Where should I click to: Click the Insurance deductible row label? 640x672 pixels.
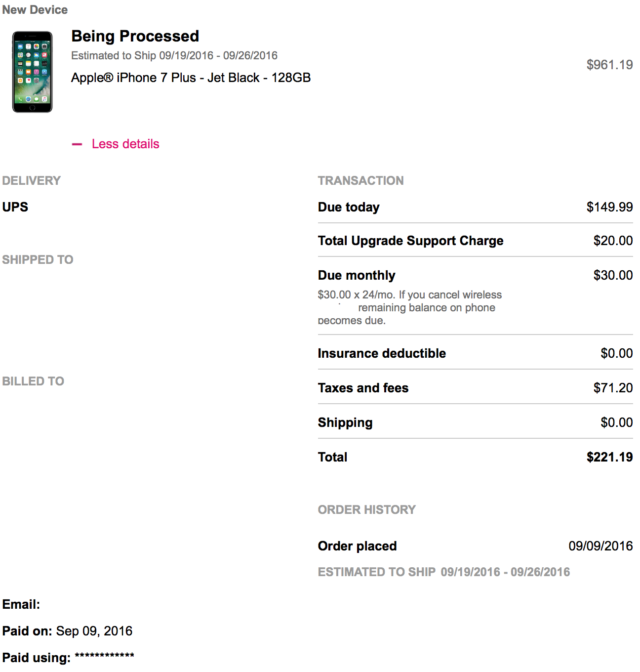[x=382, y=353]
